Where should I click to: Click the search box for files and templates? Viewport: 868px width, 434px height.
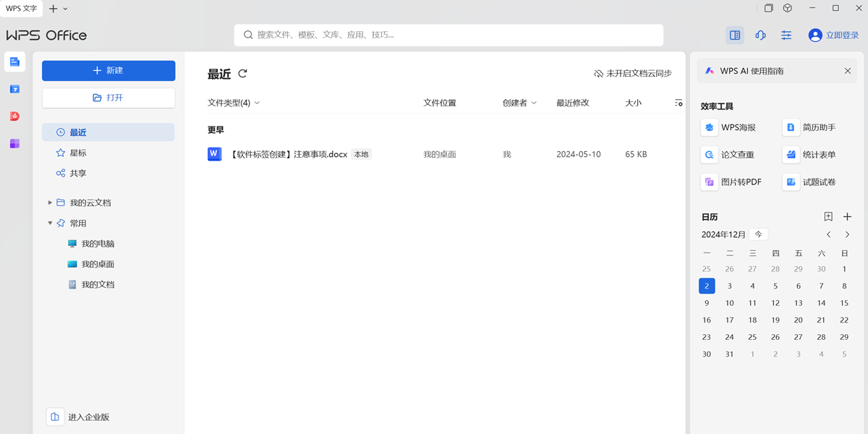[x=448, y=35]
